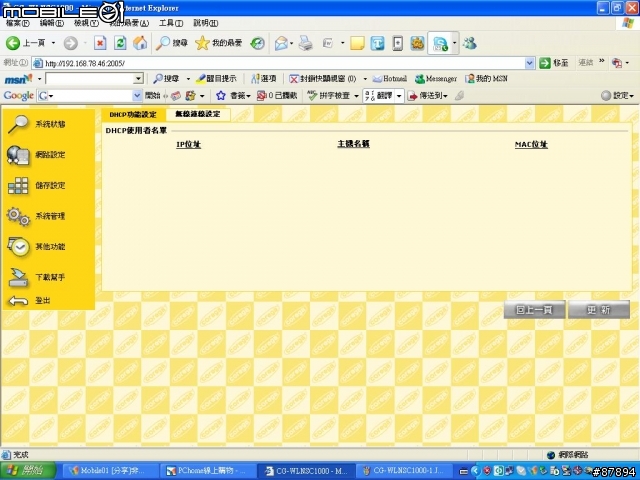Click the yellow note toolbar icon
Screen dimensions: 640x480
[357, 43]
